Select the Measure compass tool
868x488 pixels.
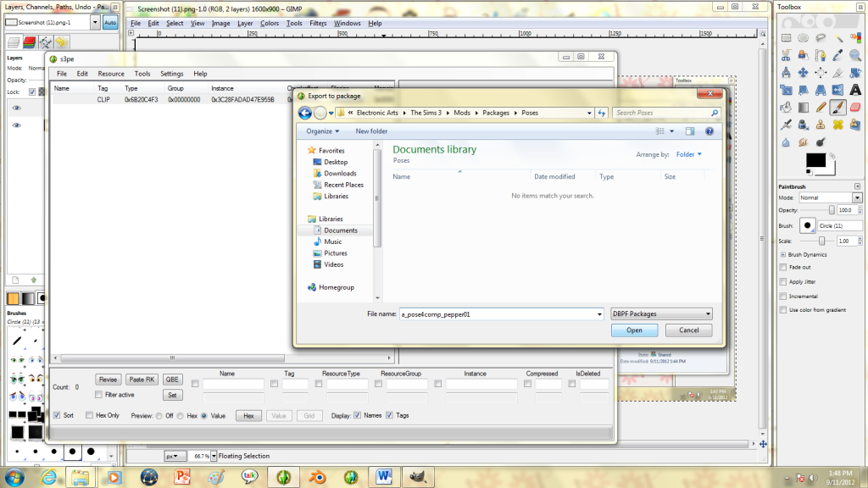[786, 73]
